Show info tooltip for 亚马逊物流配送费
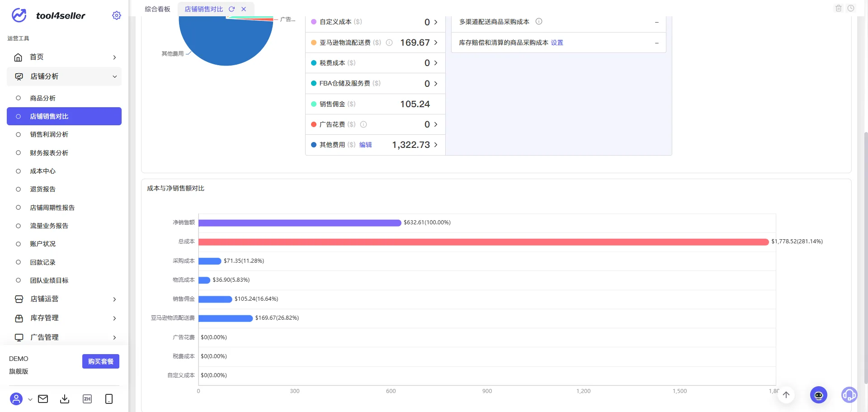868x412 pixels. pyautogui.click(x=389, y=43)
